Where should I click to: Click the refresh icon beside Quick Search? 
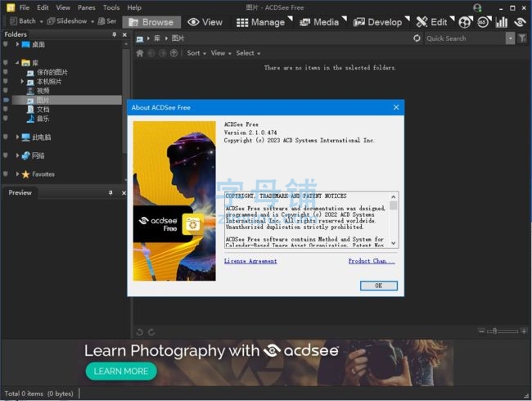pos(417,38)
